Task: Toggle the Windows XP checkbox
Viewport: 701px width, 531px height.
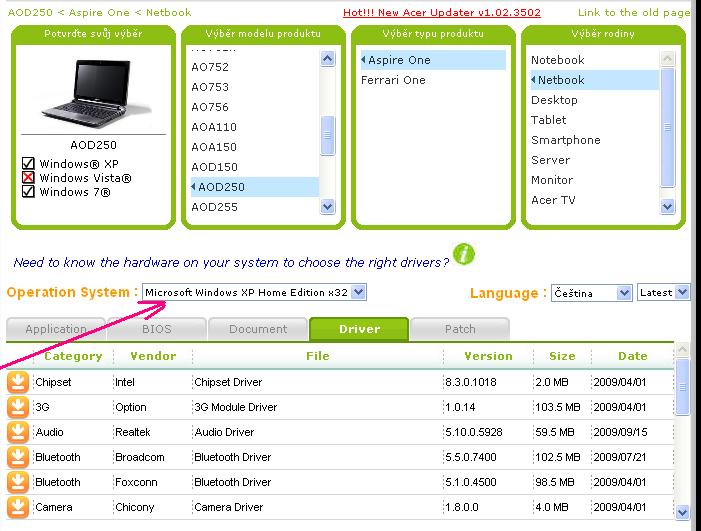Action: click(x=28, y=164)
